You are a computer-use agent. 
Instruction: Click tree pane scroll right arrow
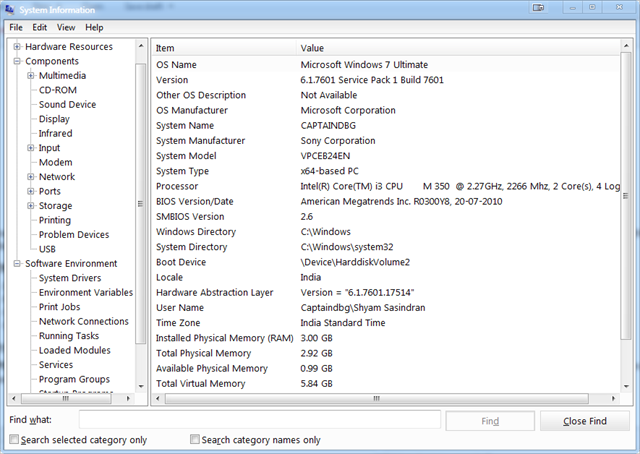click(x=128, y=398)
